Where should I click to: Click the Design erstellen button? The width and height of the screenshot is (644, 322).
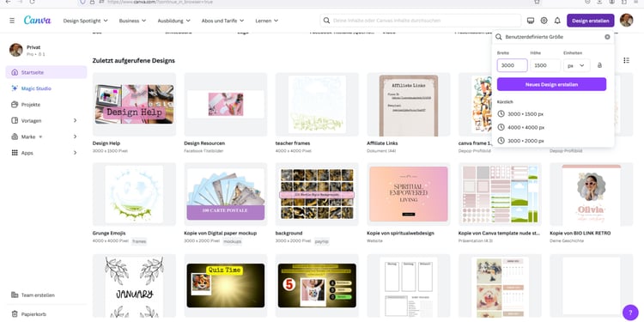pos(591,21)
